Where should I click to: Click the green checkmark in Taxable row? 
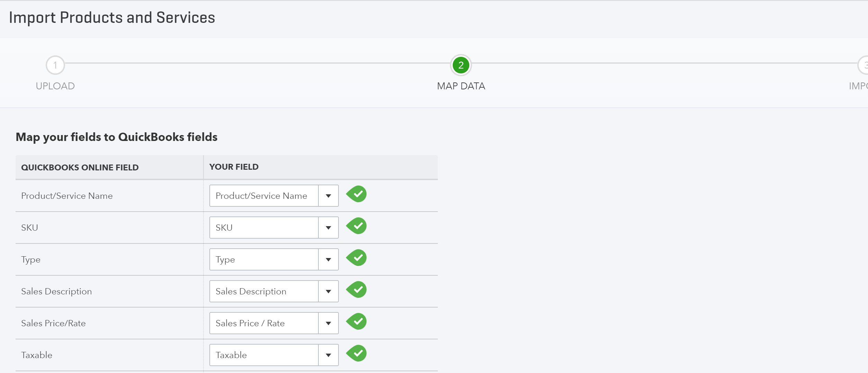click(356, 353)
